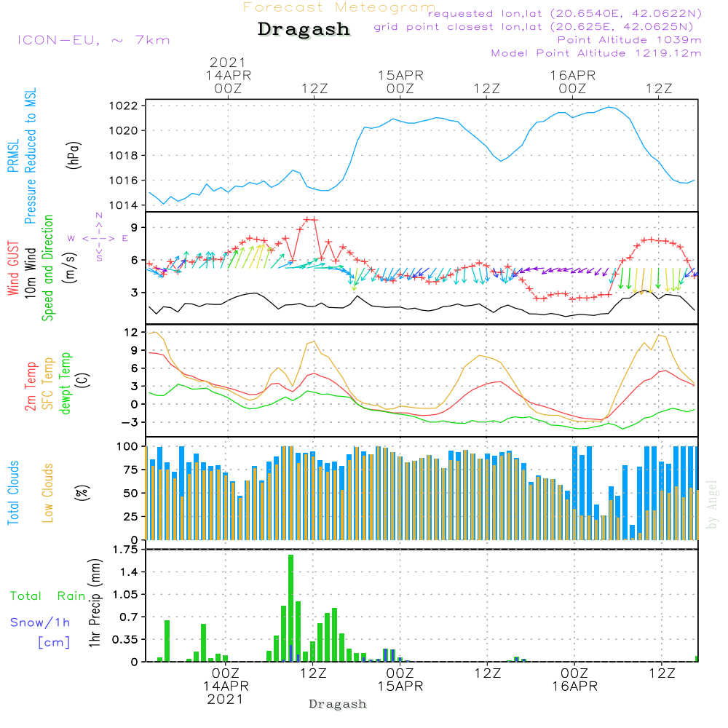The height and width of the screenshot is (728, 728).
Task: Select the green 'Total Rain' legend label
Action: coord(48,596)
